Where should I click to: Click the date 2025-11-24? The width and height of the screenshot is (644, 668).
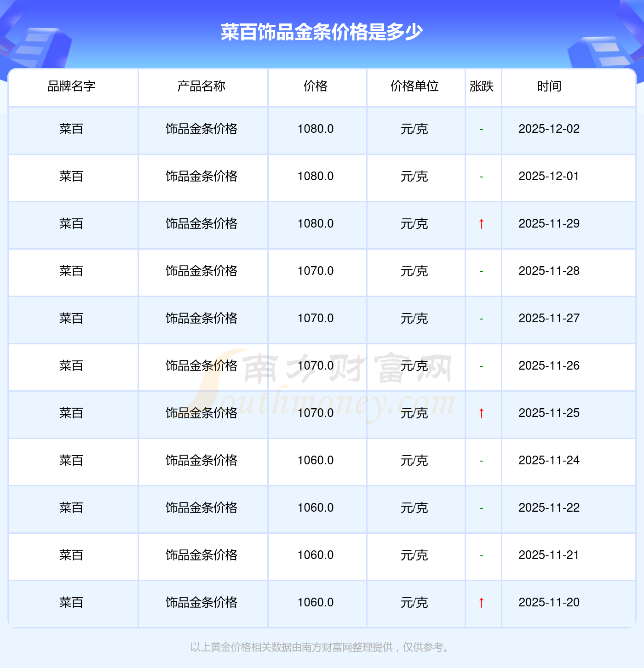(549, 461)
